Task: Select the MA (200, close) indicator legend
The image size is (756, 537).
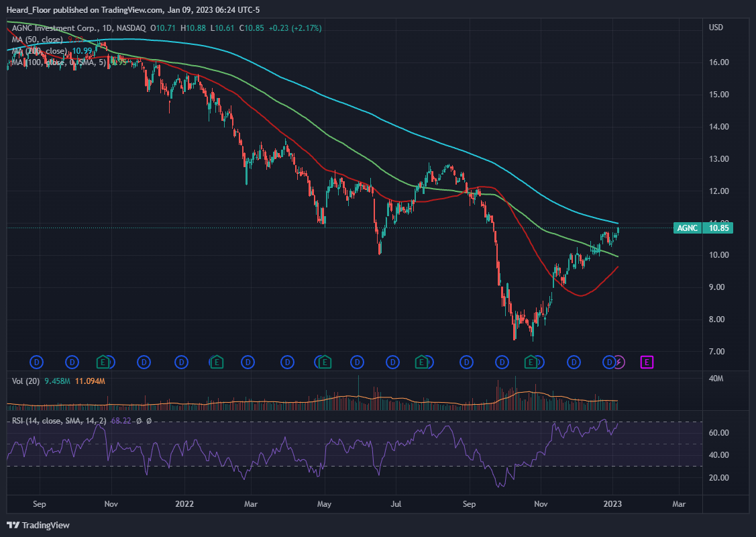Action: [x=40, y=50]
